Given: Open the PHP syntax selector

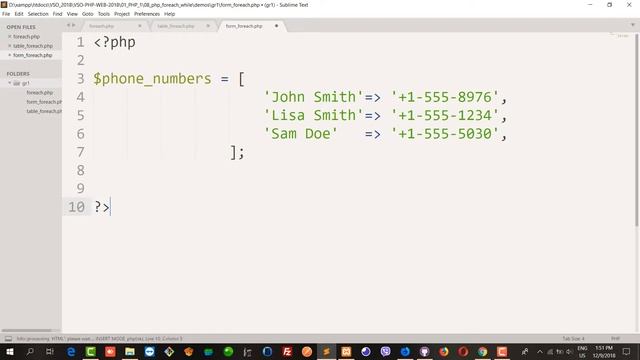Looking at the screenshot, I should tap(616, 339).
